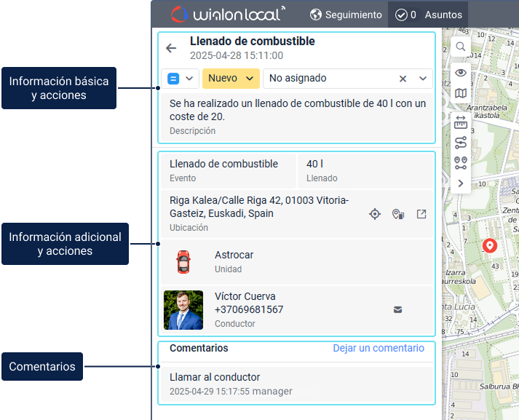Click the Dejar un comentario link
The width and height of the screenshot is (519, 420).
(x=379, y=348)
